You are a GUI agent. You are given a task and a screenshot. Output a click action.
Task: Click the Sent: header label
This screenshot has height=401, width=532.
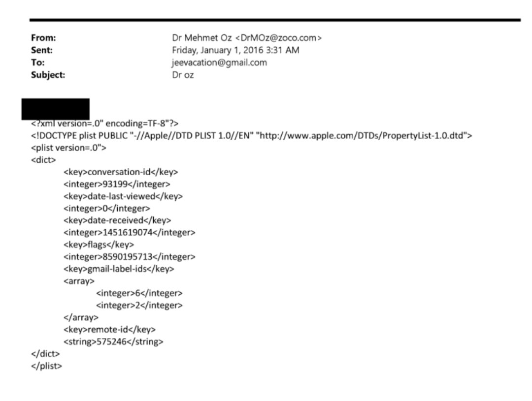coord(42,50)
